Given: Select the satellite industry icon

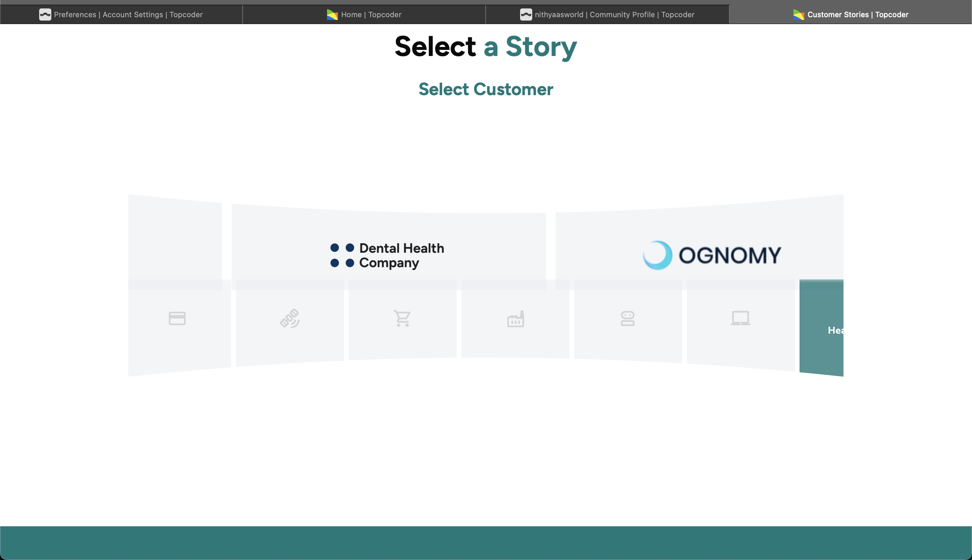Looking at the screenshot, I should pos(290,318).
